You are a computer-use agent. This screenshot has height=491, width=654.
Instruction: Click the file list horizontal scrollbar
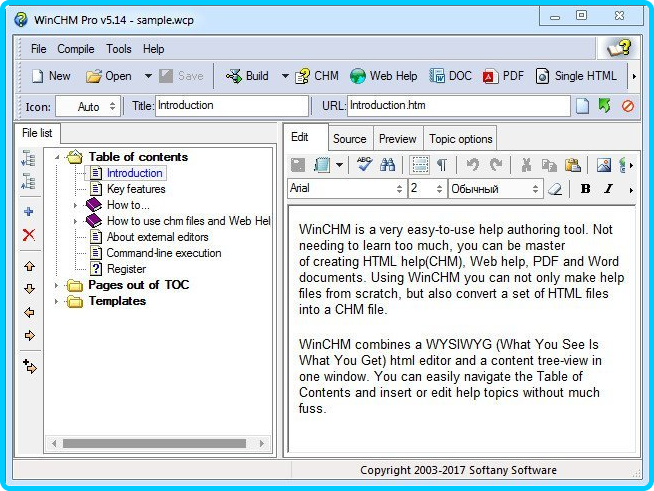click(x=150, y=443)
